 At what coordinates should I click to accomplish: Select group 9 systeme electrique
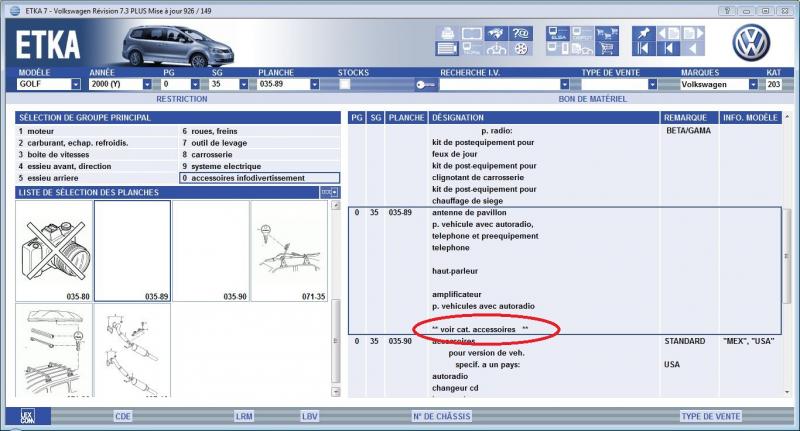click(260, 166)
